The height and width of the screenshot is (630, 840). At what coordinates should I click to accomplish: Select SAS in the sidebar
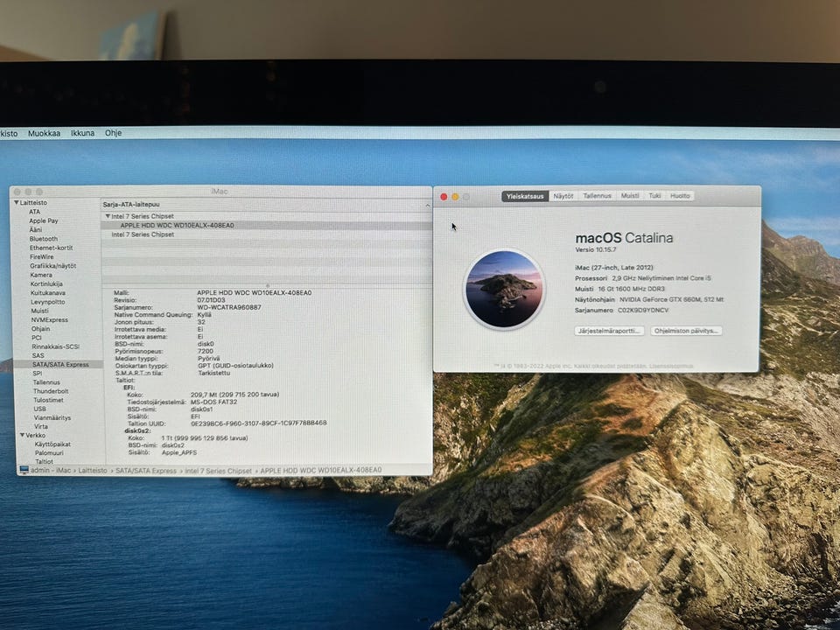pos(38,356)
